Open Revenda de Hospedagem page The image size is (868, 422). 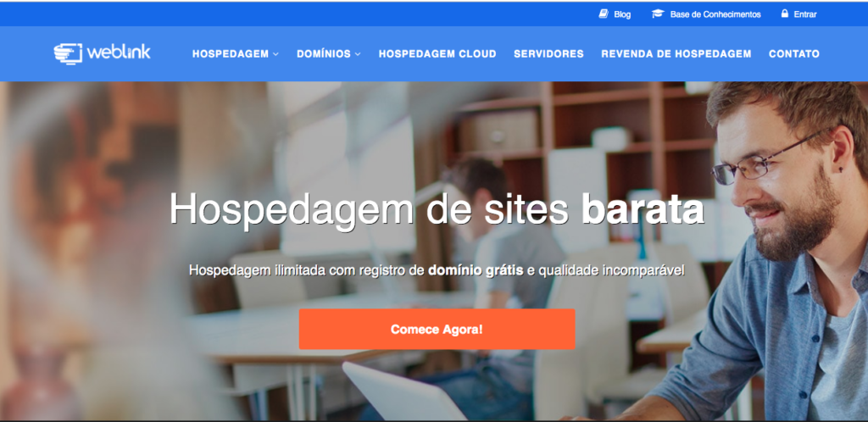pyautogui.click(x=676, y=54)
